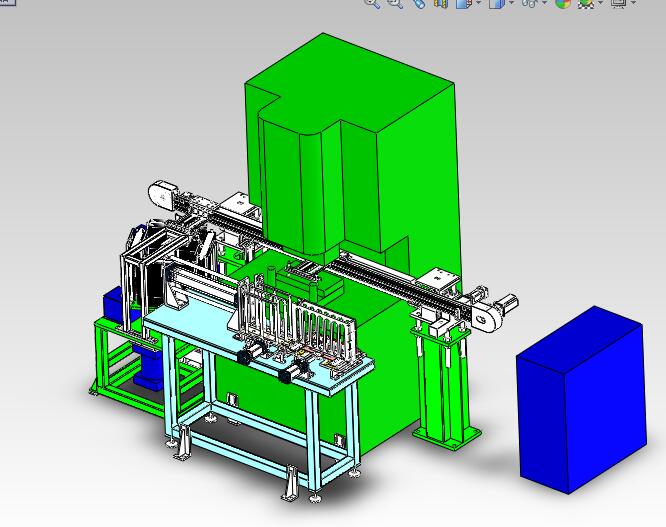Toggle the Section View icon
This screenshot has width=666, height=527.
(441, 3)
